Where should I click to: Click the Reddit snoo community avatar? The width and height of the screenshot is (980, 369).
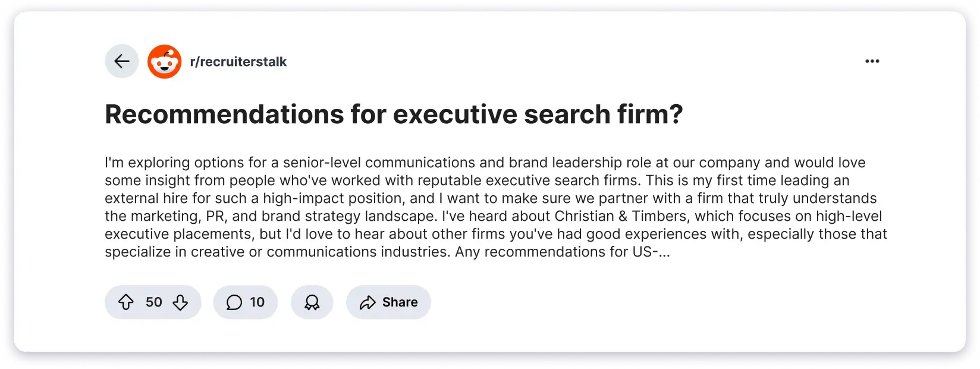[164, 61]
